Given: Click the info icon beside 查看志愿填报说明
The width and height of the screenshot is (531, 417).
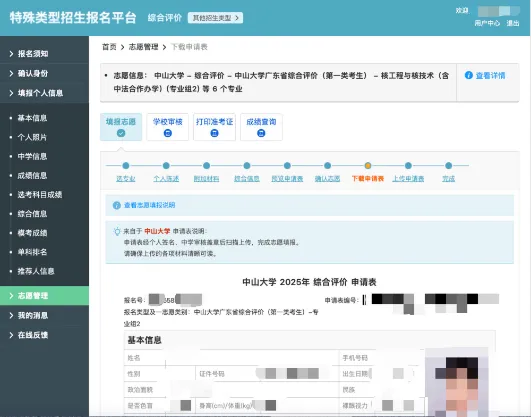Looking at the screenshot, I should (x=117, y=205).
